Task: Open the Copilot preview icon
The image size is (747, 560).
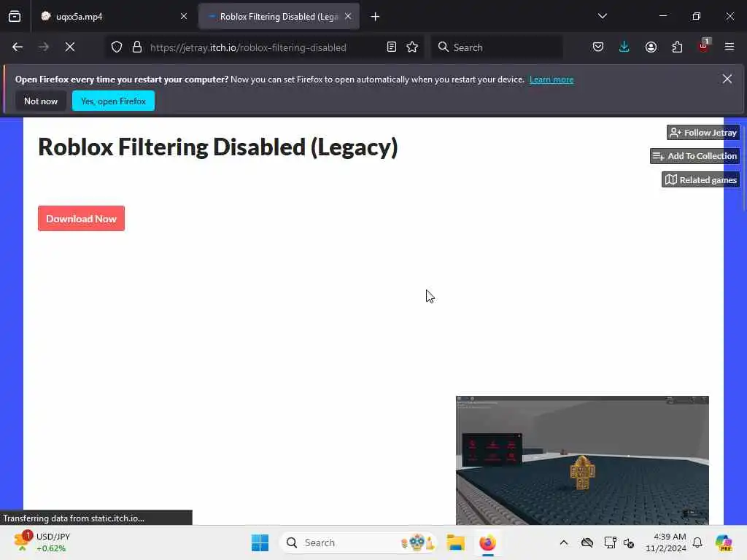Action: [724, 542]
